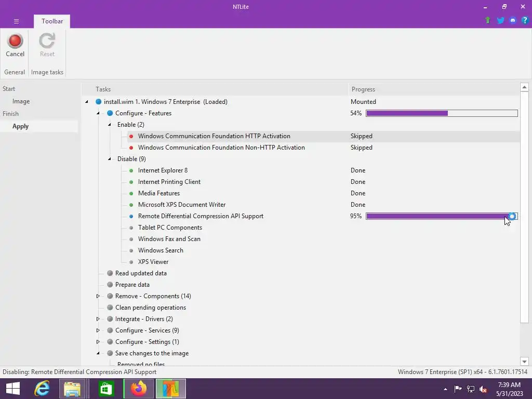Open the Twitter link icon
Viewport: 532px width, 399px height.
pos(500,20)
